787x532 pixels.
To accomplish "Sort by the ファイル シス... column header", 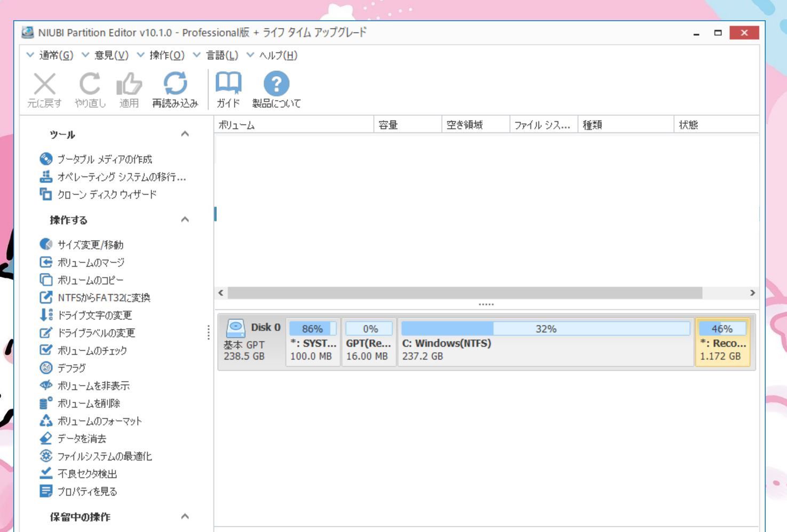I will coord(544,125).
